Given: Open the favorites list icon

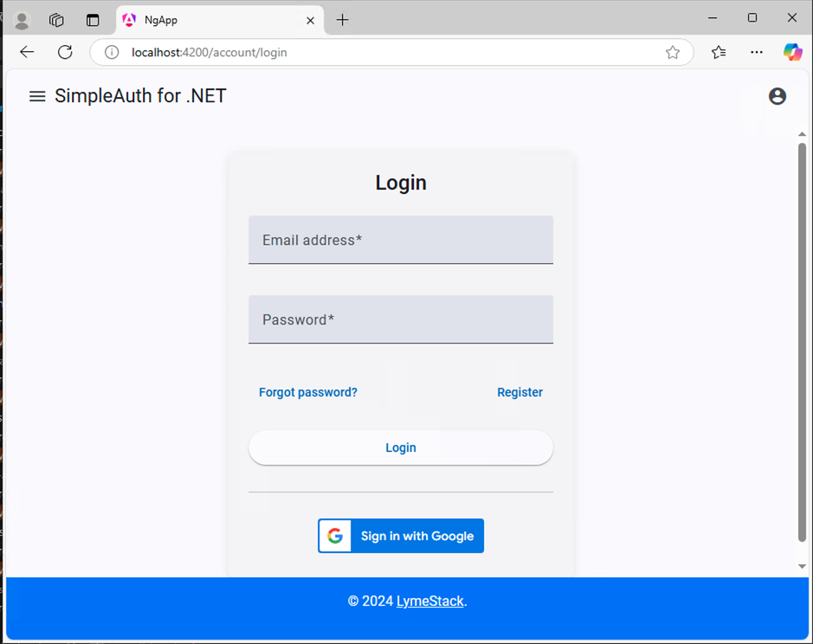Looking at the screenshot, I should click(719, 52).
